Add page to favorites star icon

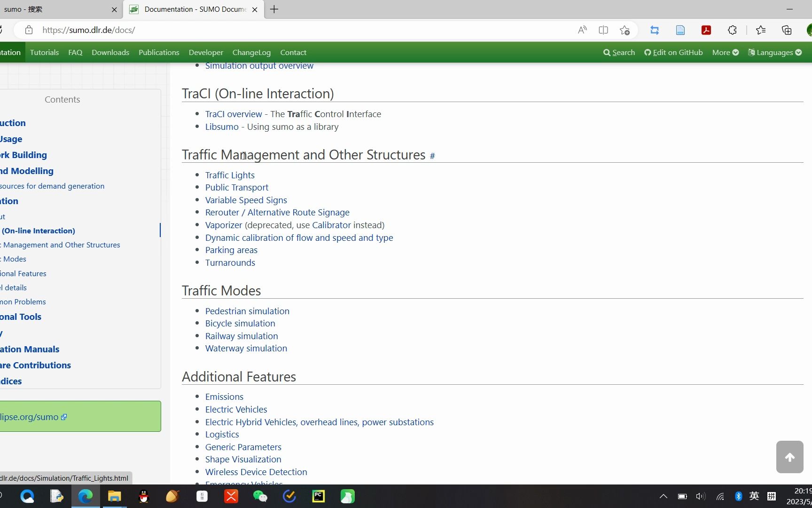(x=625, y=30)
